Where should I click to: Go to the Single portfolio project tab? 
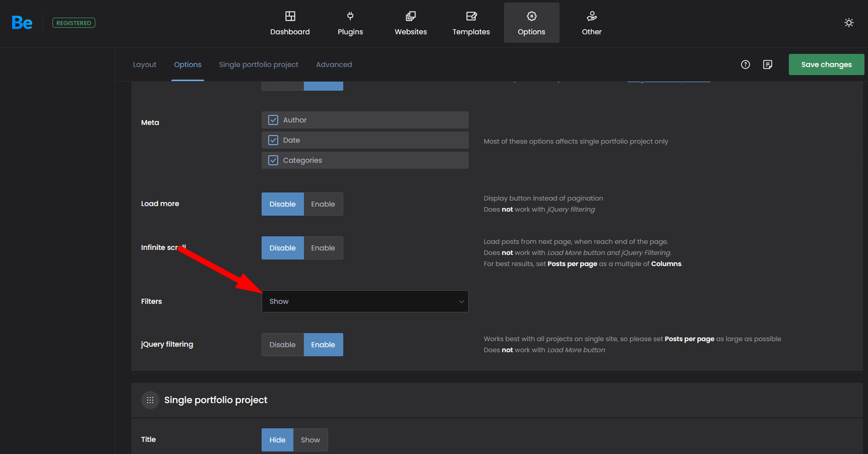[x=259, y=64]
